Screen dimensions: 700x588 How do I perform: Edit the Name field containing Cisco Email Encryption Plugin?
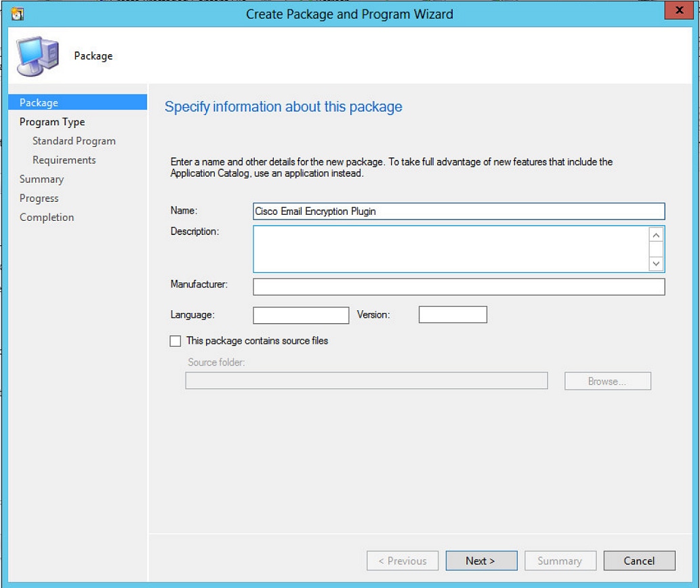[x=458, y=211]
